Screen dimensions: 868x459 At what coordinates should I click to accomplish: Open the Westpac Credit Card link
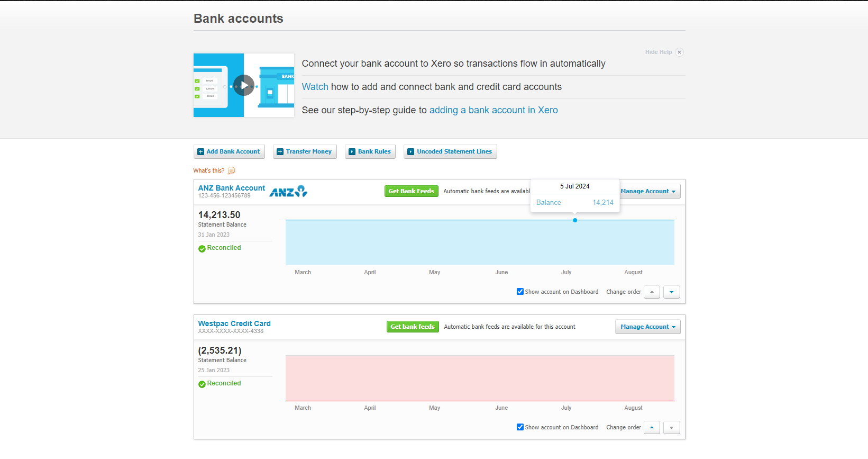tap(234, 323)
